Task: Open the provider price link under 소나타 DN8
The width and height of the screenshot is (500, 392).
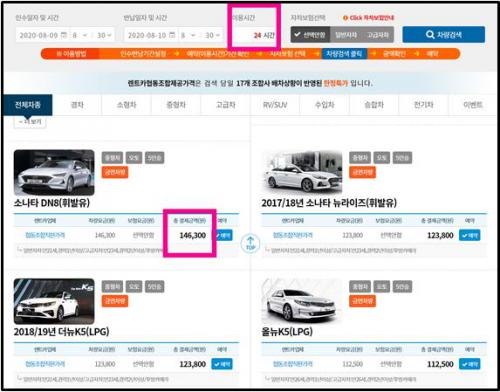Action: [x=45, y=235]
